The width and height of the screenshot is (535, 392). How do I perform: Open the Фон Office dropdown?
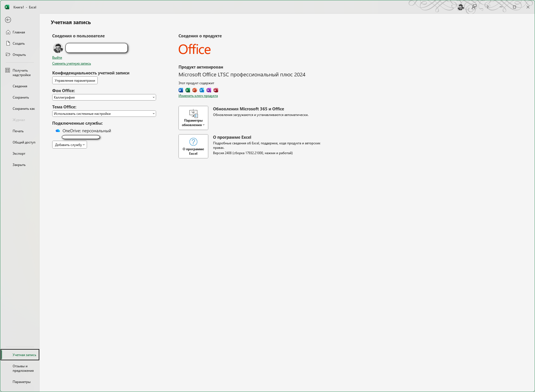[x=104, y=97]
